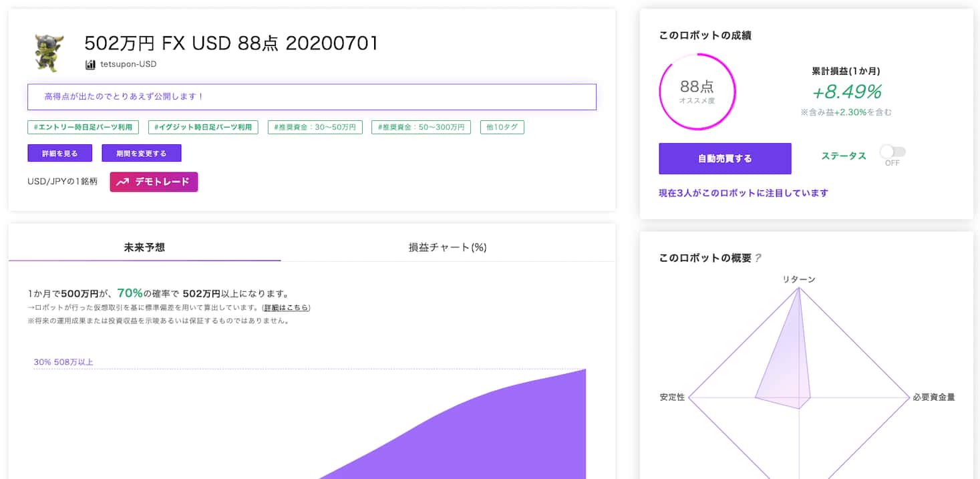Expand the 他10タグ tag list

click(x=502, y=127)
